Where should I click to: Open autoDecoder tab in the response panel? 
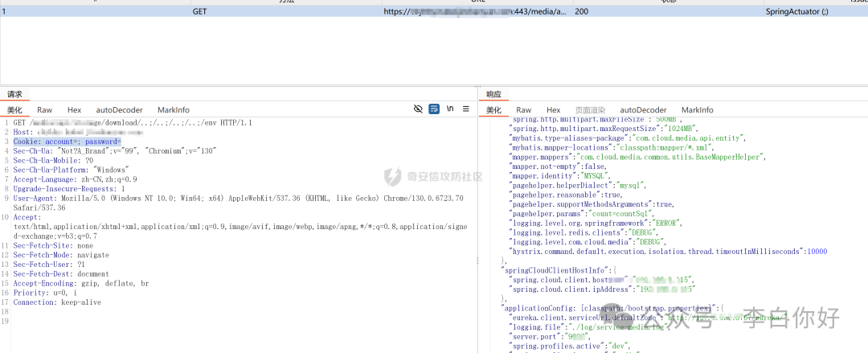click(x=643, y=109)
